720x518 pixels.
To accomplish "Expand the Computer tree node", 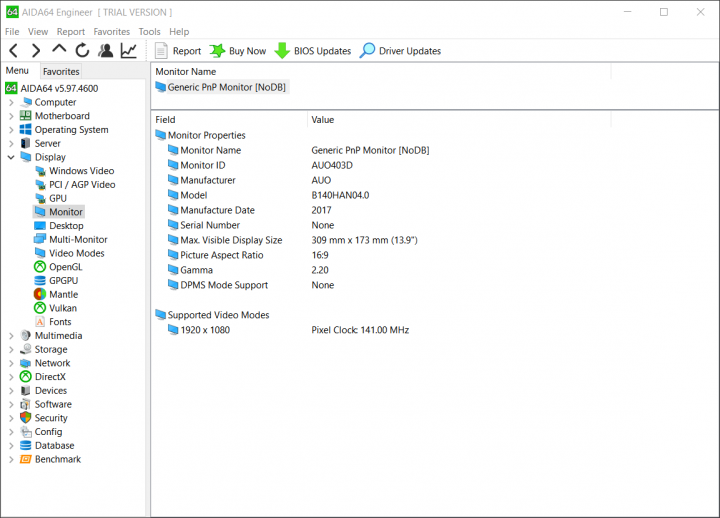I will [x=11, y=102].
